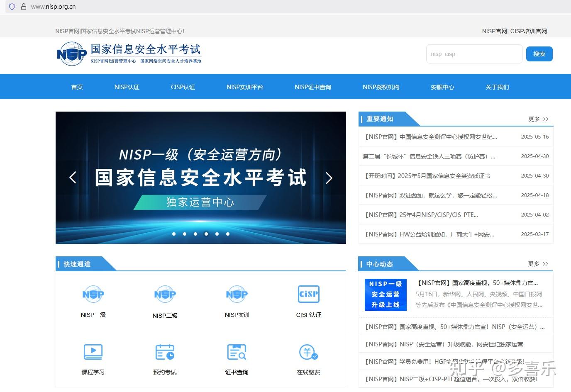This screenshot has width=571, height=392.
Task: Click the NISP一级 安全运营 news thumbnail
Action: (386, 295)
